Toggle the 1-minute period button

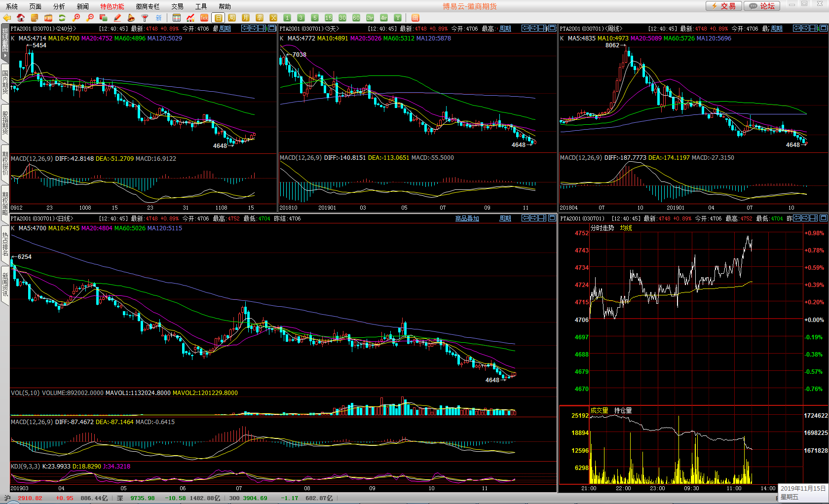click(287, 18)
